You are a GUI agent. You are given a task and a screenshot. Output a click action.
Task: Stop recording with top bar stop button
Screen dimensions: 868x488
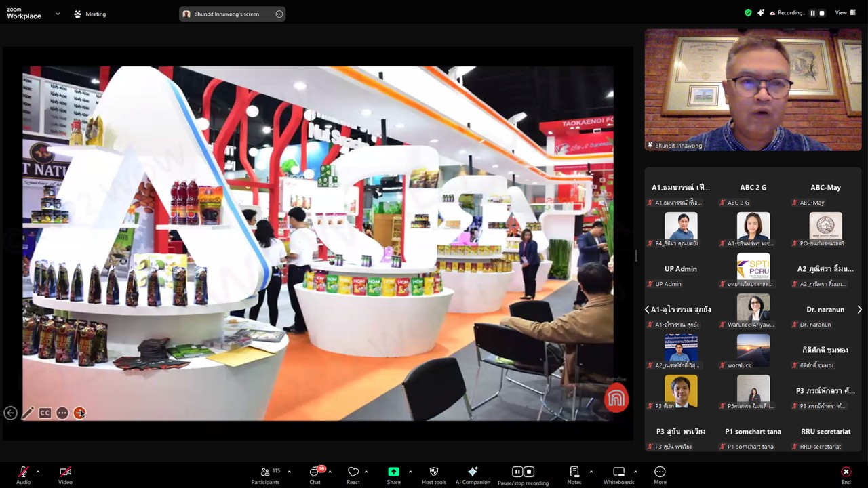[822, 13]
